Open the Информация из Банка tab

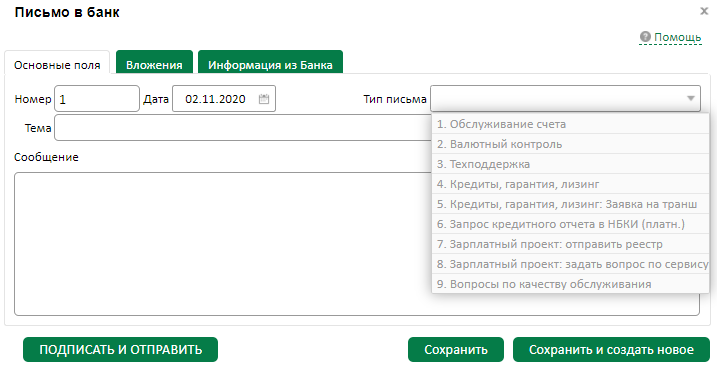(270, 63)
